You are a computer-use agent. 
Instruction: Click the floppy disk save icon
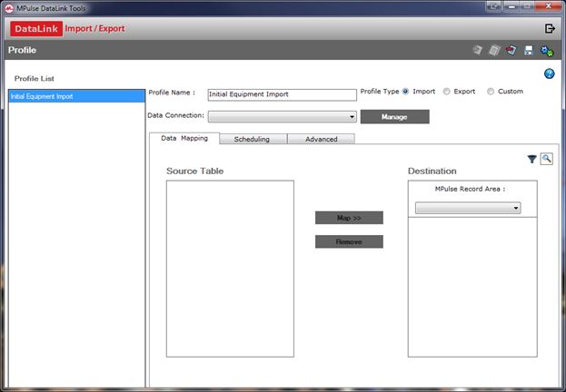(x=529, y=51)
